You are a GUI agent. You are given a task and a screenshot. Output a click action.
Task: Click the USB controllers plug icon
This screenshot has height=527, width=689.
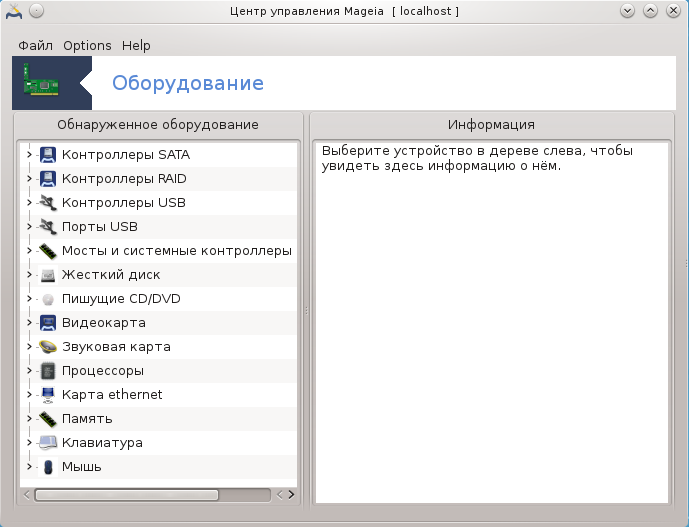48,203
